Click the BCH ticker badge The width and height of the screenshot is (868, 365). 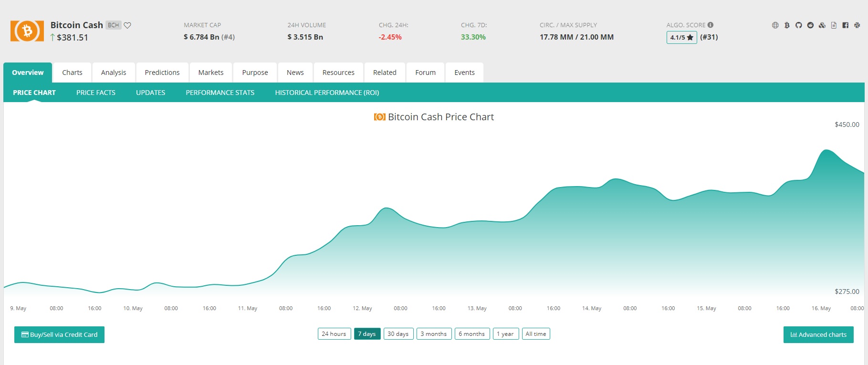[x=114, y=25]
